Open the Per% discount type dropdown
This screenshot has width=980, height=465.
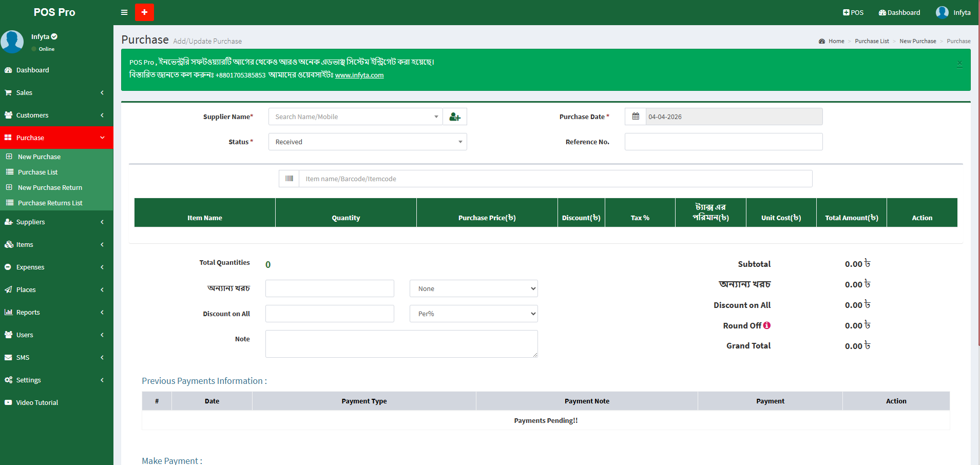point(473,314)
